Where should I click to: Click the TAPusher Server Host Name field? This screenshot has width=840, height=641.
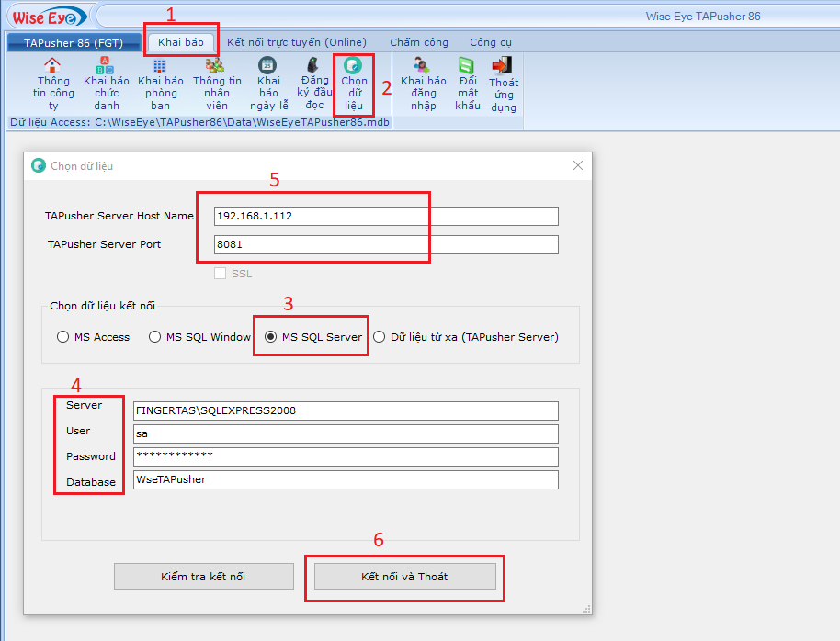(x=385, y=216)
